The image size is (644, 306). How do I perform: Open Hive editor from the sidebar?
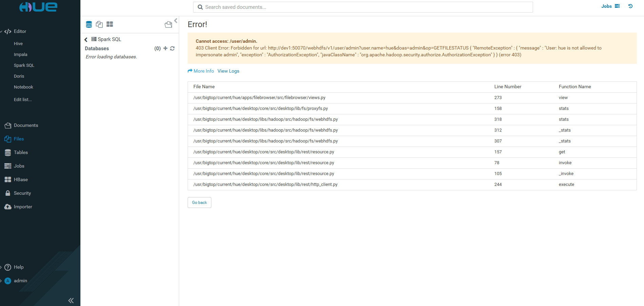click(x=18, y=43)
